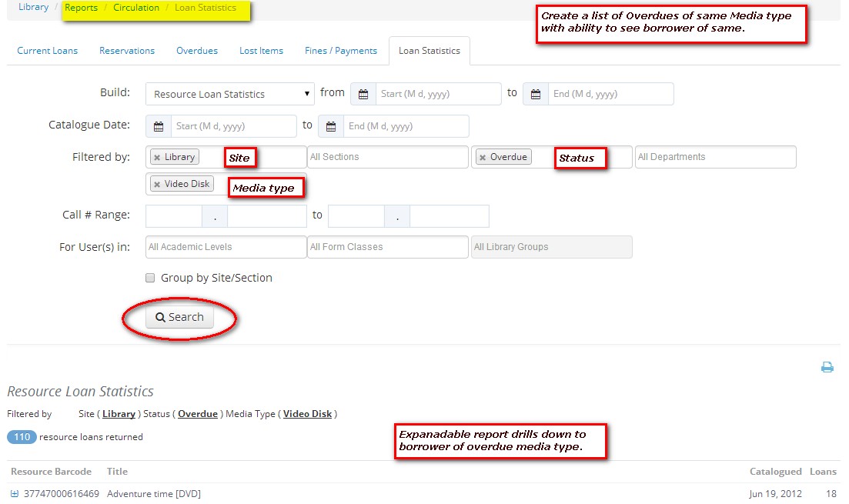
Task: Open calendar for Build end date
Action: tap(536, 94)
